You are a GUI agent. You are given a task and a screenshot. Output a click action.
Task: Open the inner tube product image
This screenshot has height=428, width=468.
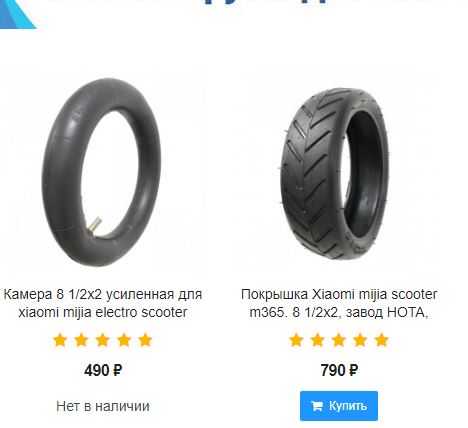click(x=103, y=173)
